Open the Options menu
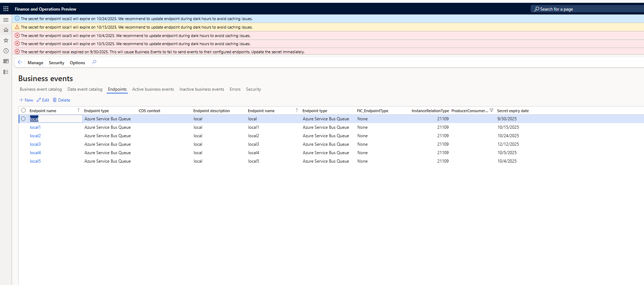Viewport: 644px width, 285px height. point(77,63)
